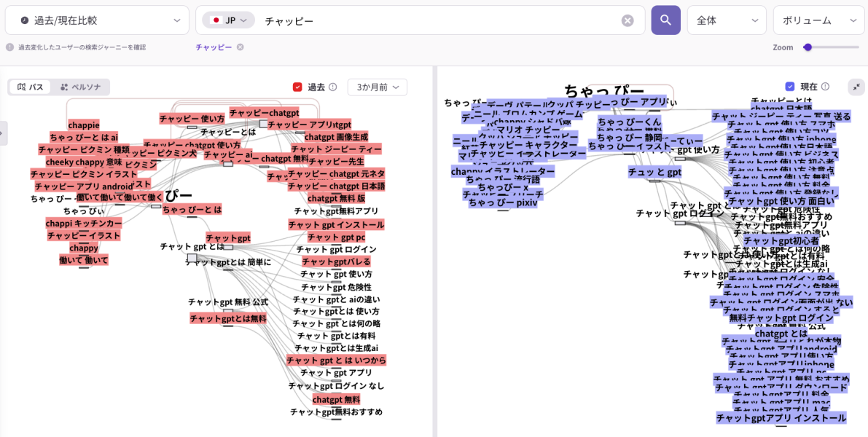
Task: Open the ボリューム sort dropdown
Action: click(818, 20)
